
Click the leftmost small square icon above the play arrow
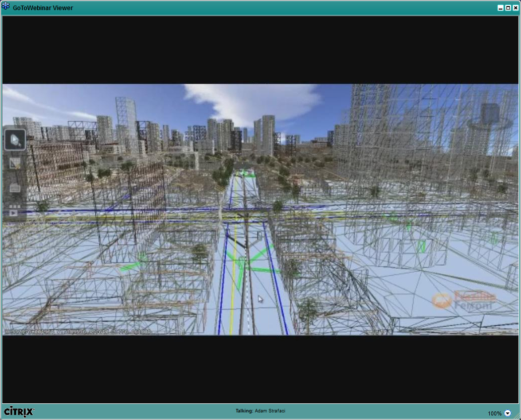point(11,205)
